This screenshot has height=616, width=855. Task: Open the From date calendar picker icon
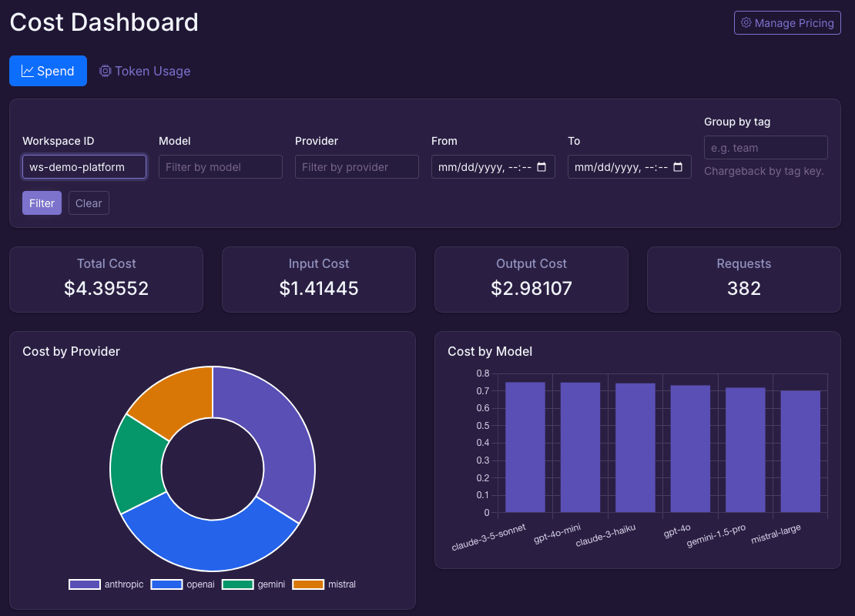(x=541, y=167)
